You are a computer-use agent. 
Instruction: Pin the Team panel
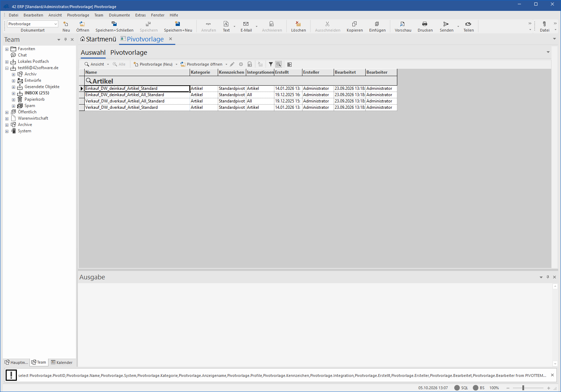click(x=65, y=40)
